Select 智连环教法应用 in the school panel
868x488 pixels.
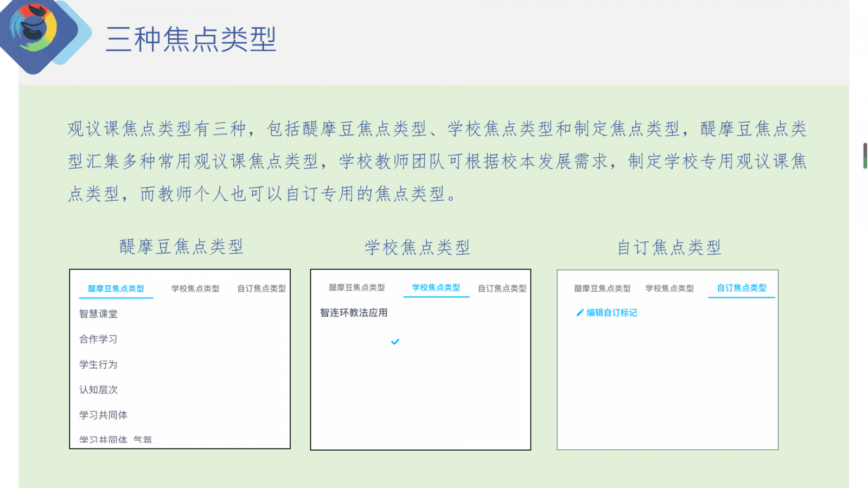354,313
